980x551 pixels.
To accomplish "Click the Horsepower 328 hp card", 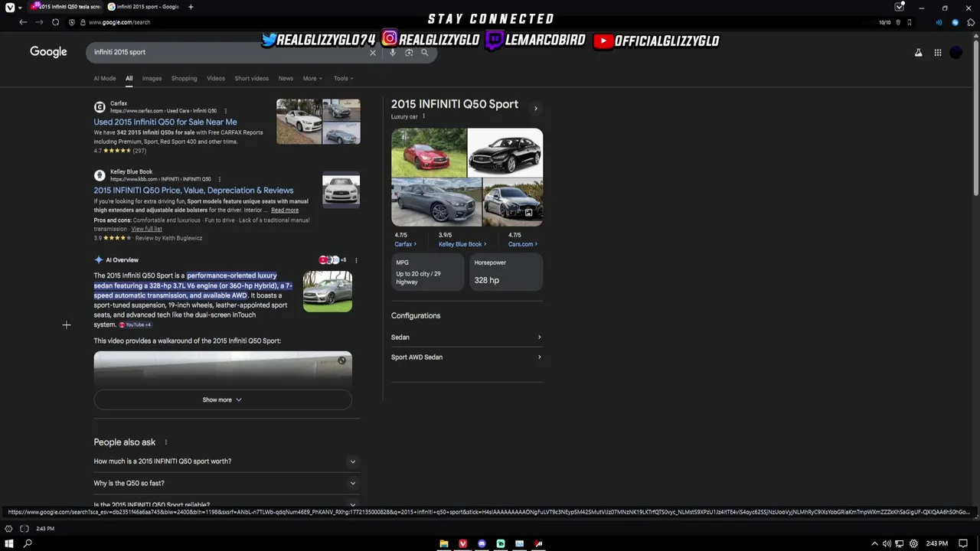I will pos(506,272).
